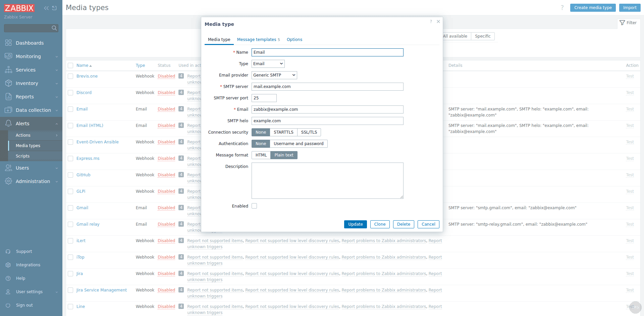Open the Type dropdown showing Email
This screenshot has height=316, width=644.
(x=268, y=63)
